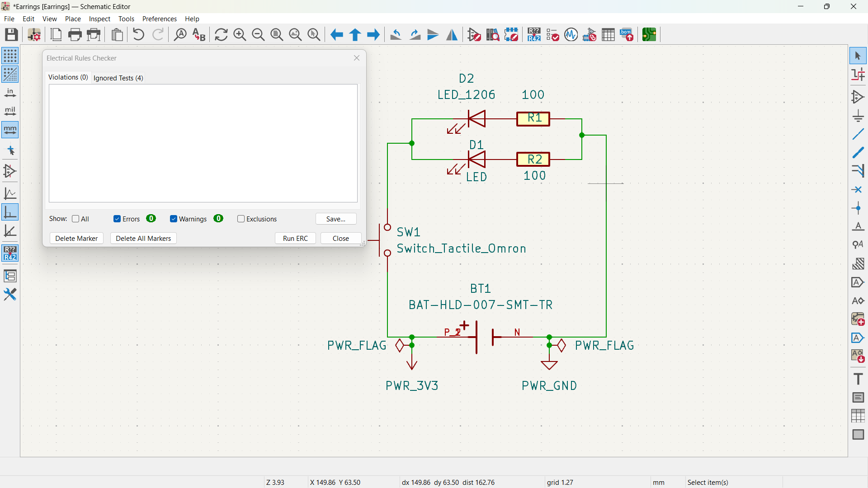Open the File menu
Image resolution: width=868 pixels, height=488 pixels.
[9, 19]
